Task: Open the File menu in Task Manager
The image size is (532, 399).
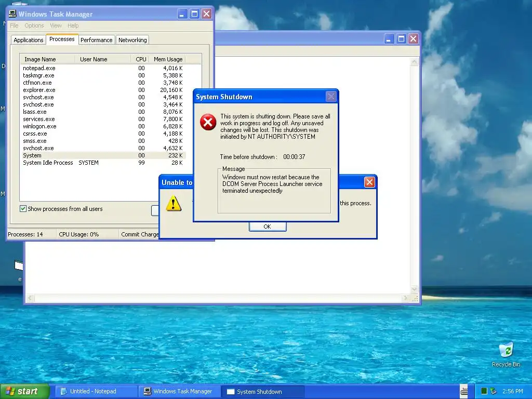Action: 14,25
